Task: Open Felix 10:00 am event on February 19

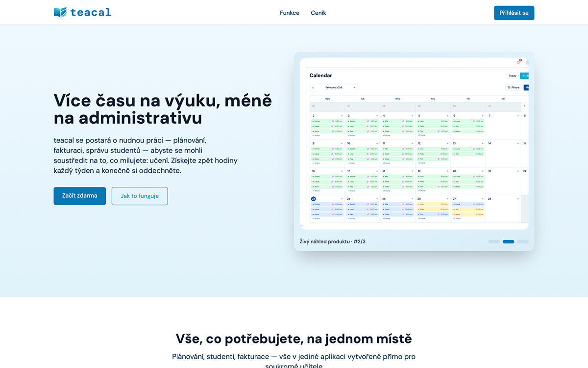Action: 433,182
